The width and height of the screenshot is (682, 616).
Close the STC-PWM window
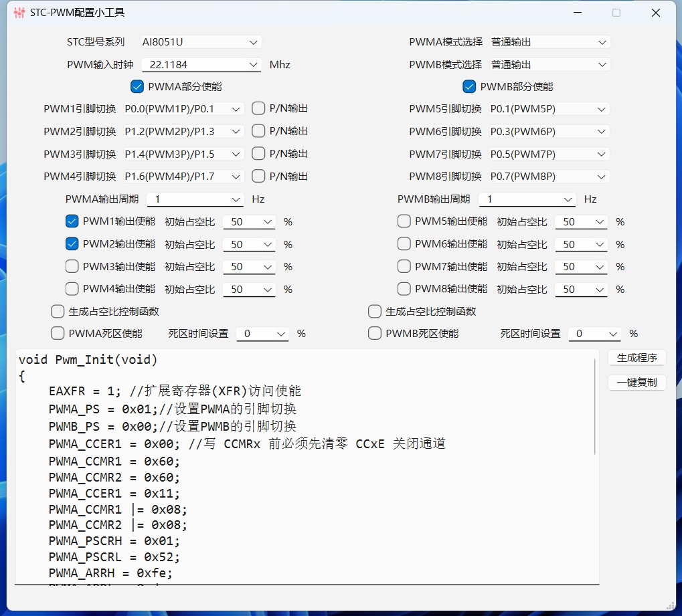[656, 13]
